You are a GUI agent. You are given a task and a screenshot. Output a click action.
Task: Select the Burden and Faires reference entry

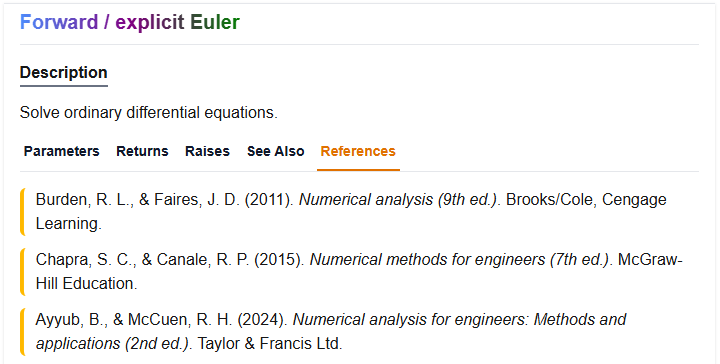click(351, 212)
